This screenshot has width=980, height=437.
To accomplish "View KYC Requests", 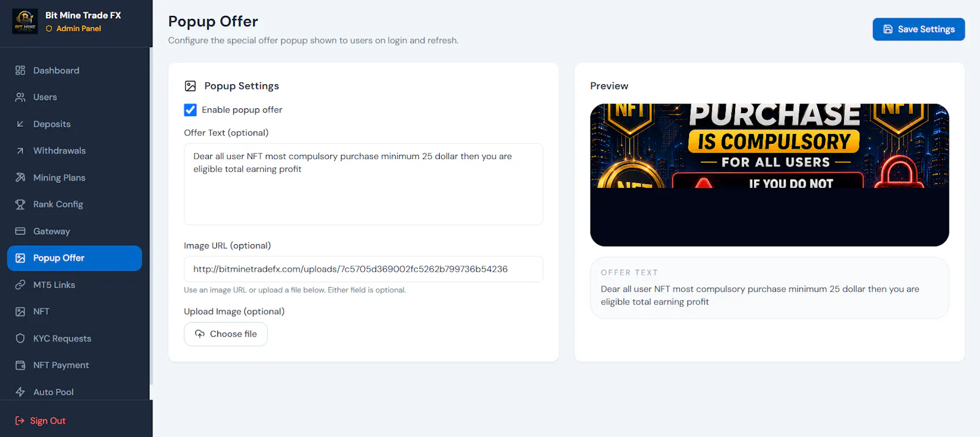I will [75, 338].
